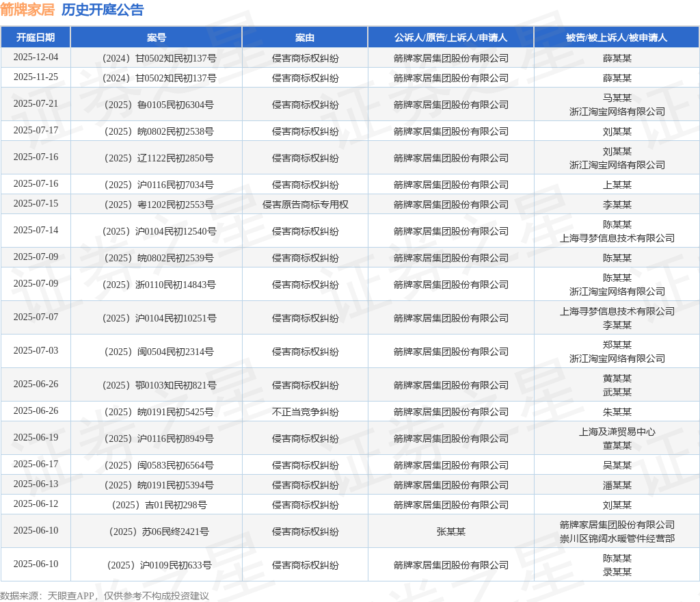This screenshot has width=700, height=602.
Task: Select the date 2025-07-03
Action: pyautogui.click(x=36, y=350)
